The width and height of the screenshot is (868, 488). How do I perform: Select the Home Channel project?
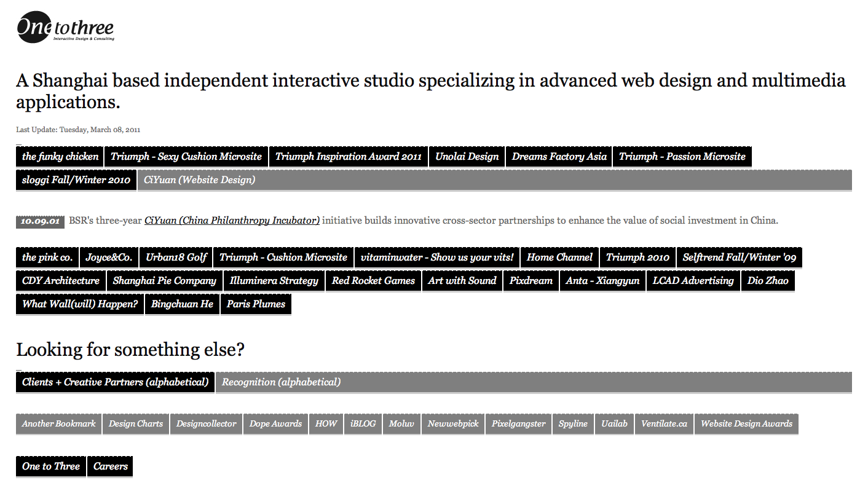[x=560, y=258]
